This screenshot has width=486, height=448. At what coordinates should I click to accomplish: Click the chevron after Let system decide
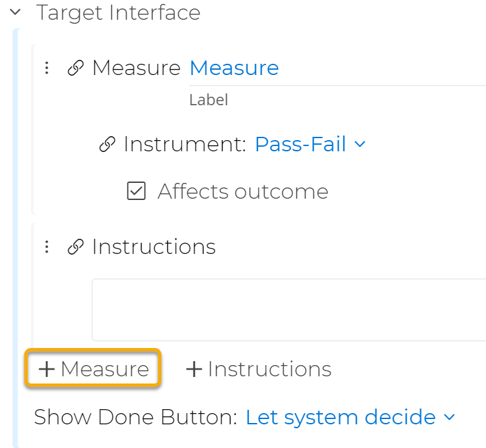(x=449, y=417)
